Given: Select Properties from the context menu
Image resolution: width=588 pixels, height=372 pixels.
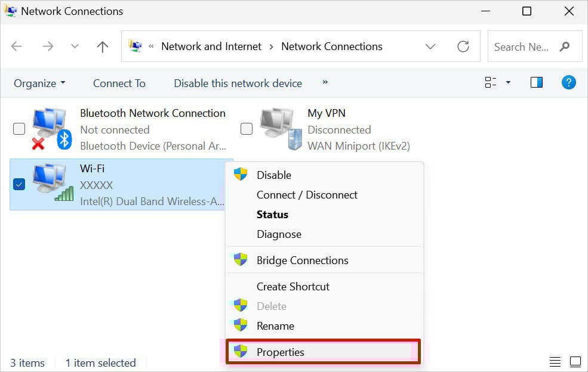Looking at the screenshot, I should pos(281,352).
